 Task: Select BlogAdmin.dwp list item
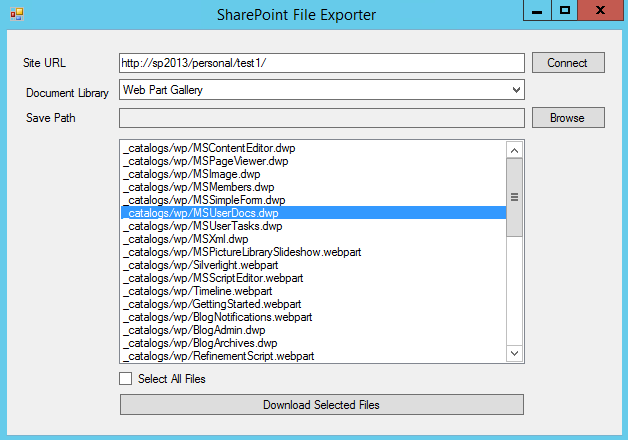[x=194, y=330]
